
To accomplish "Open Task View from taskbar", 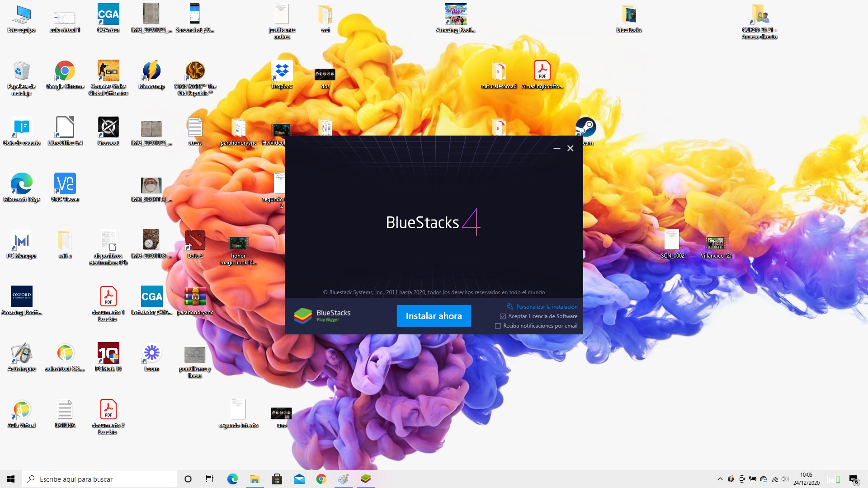I will pos(210,479).
